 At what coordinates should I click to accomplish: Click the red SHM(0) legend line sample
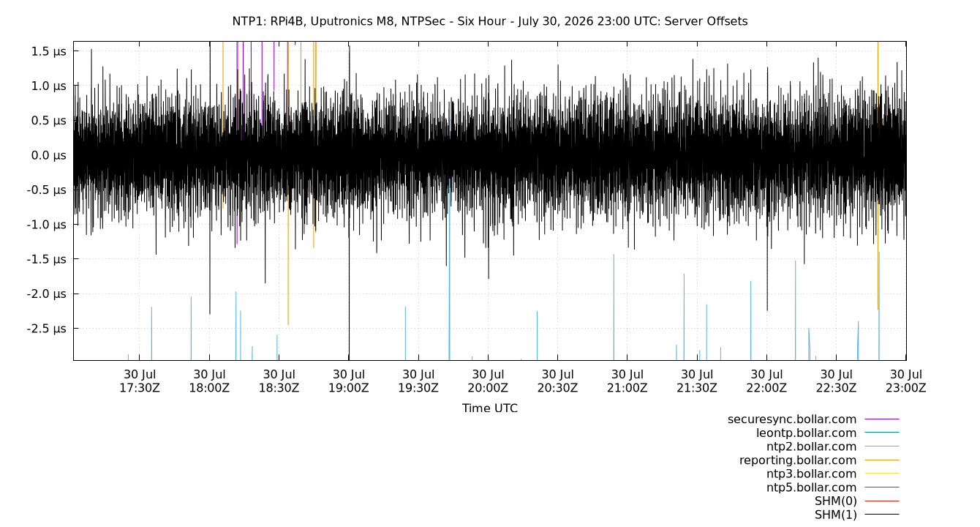pyautogui.click(x=882, y=501)
